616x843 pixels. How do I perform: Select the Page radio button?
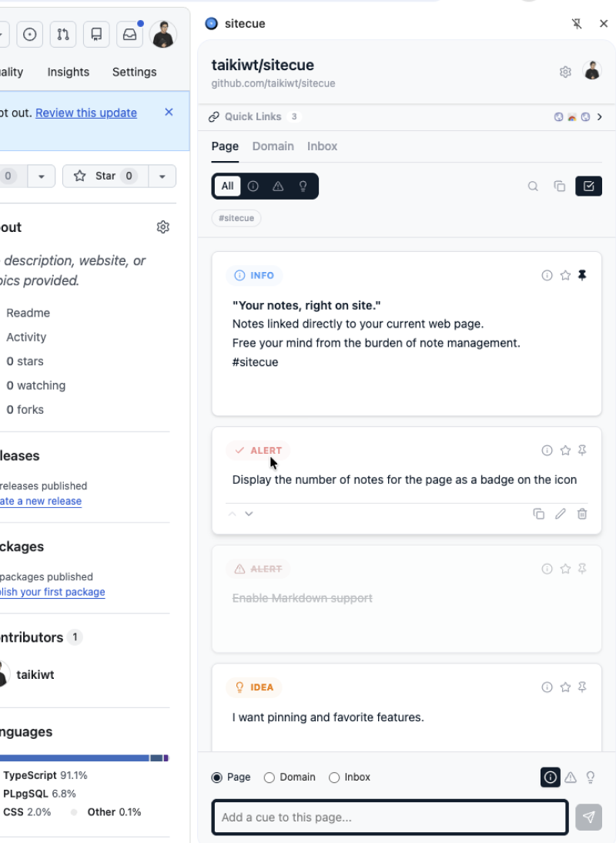tap(217, 778)
